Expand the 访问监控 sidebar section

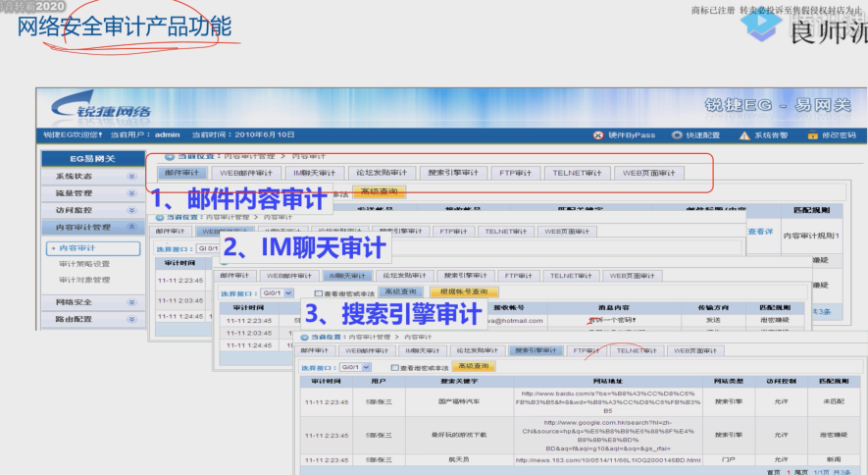[x=131, y=210]
